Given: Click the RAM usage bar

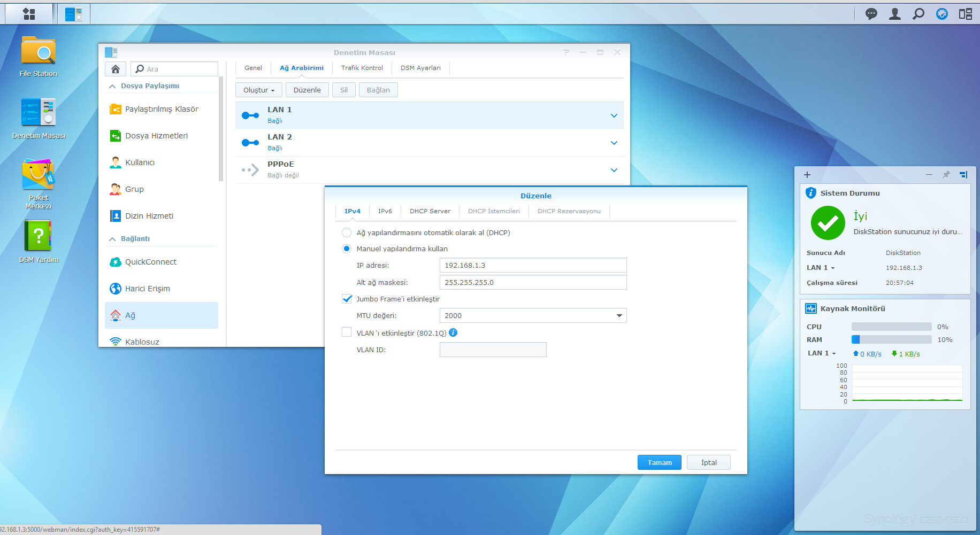Looking at the screenshot, I should 891,339.
